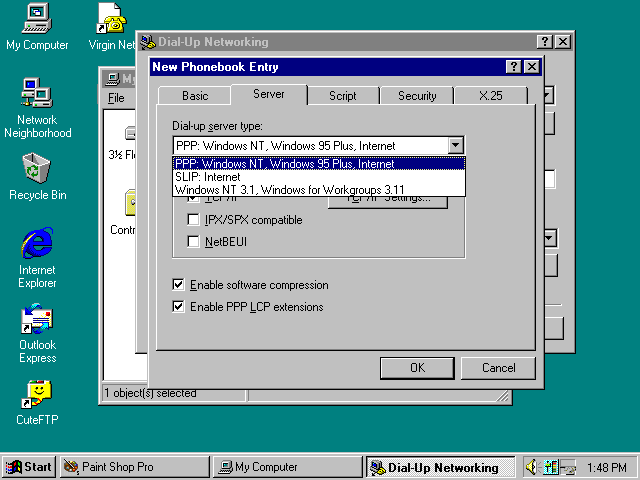
Task: Select the Server tab
Action: click(269, 94)
